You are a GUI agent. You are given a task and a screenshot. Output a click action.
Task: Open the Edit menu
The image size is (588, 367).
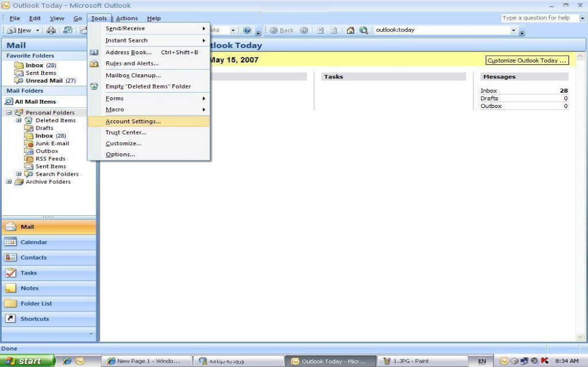click(35, 18)
